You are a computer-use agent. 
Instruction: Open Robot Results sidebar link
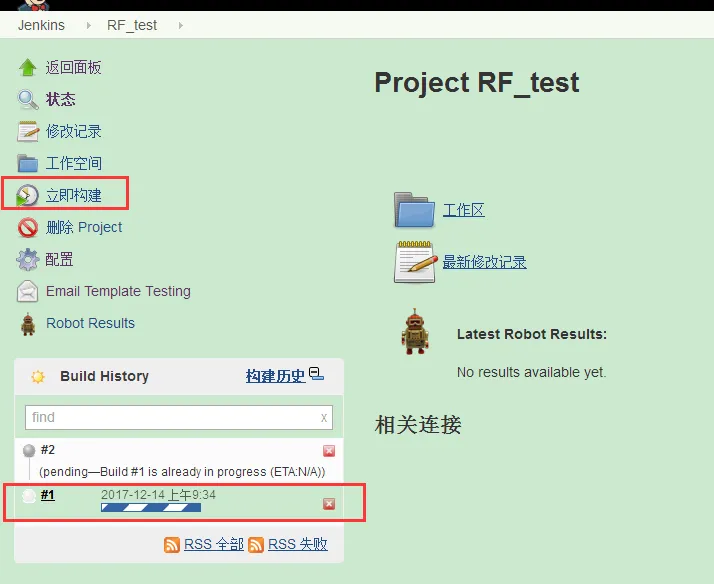pyautogui.click(x=91, y=323)
